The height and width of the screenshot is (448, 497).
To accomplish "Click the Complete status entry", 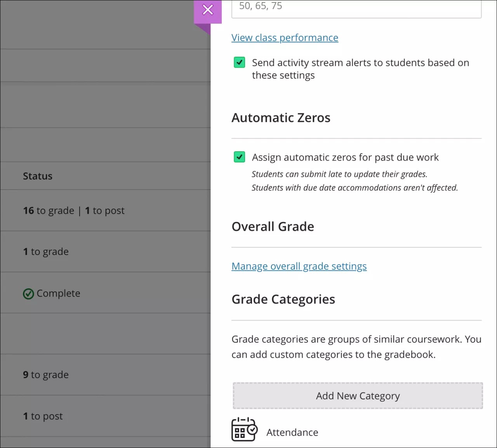I will (x=52, y=293).
